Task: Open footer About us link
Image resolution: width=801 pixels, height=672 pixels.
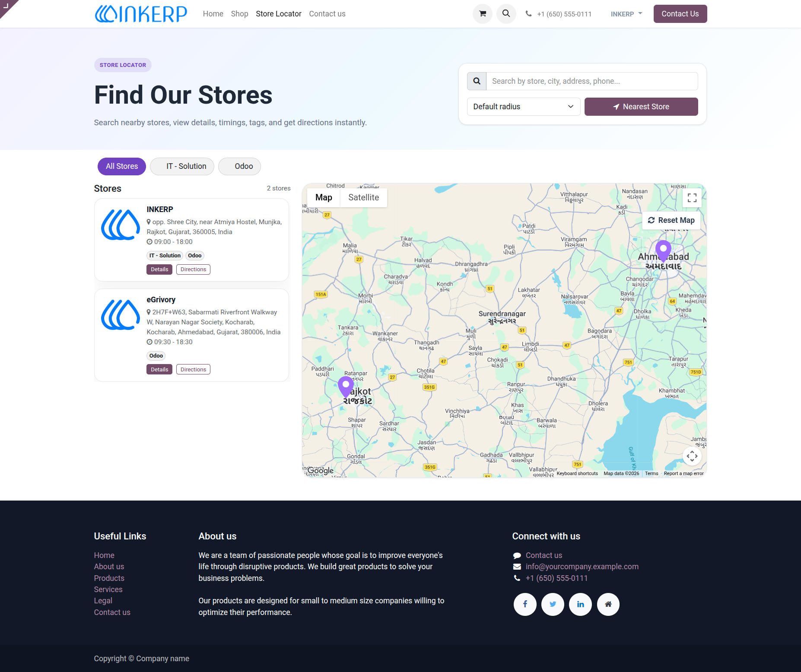Action: 109,567
